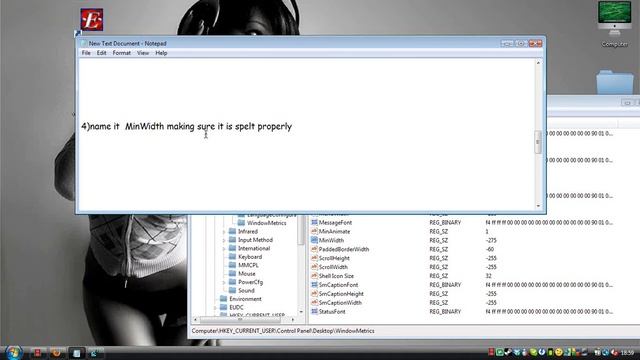
Task: Click the REG_SZ type cell for MinAnimate
Action: (x=438, y=231)
